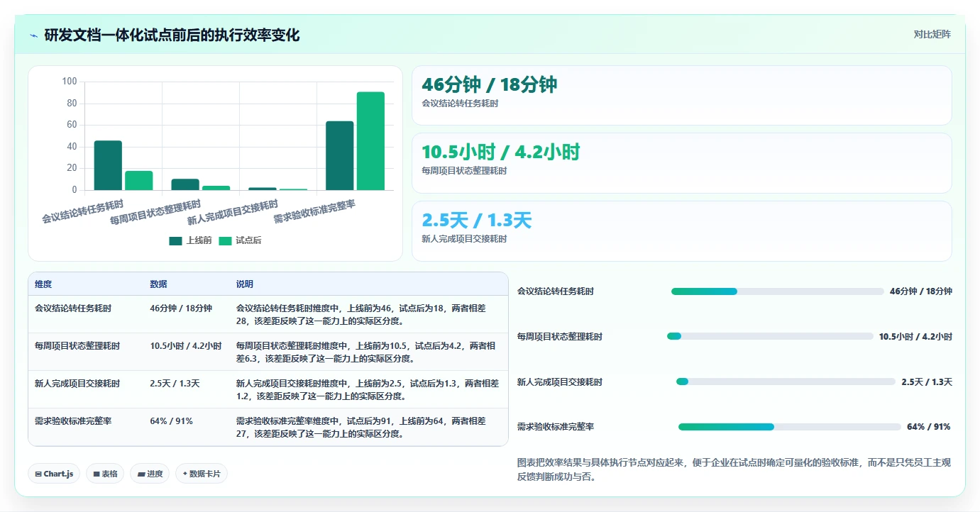
Task: Click the 新人完成项目交接耗时 progress bar
Action: coord(786,382)
